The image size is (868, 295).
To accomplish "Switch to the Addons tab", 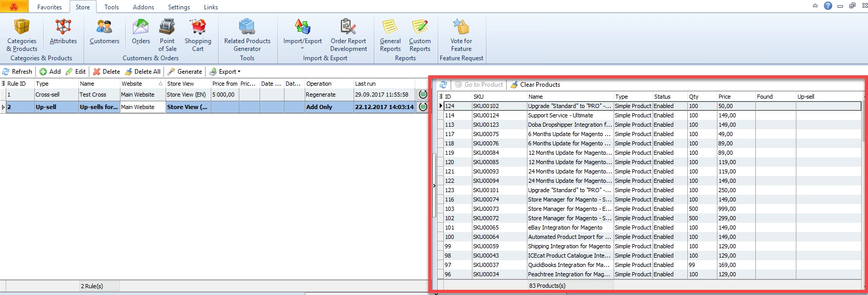I will (x=143, y=7).
